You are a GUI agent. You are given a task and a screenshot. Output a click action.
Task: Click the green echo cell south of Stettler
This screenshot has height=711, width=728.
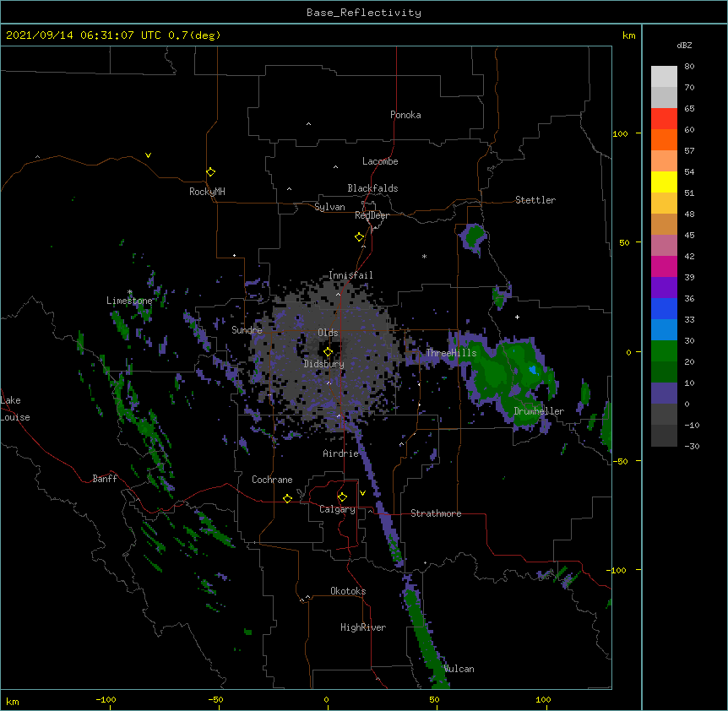pyautogui.click(x=474, y=237)
